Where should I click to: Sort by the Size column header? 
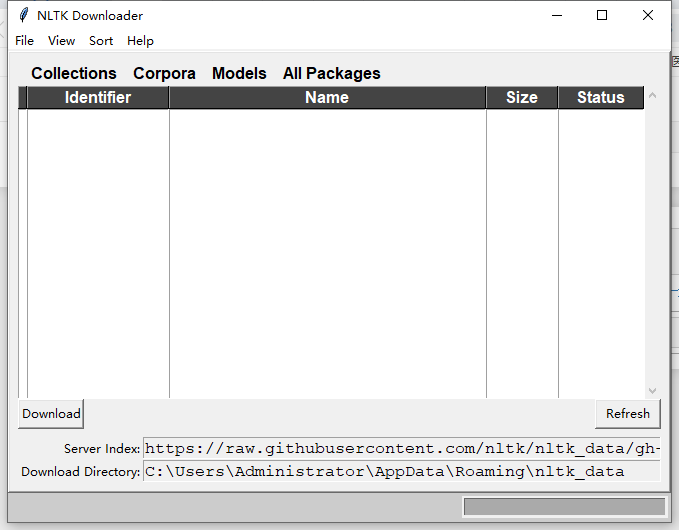click(x=522, y=97)
